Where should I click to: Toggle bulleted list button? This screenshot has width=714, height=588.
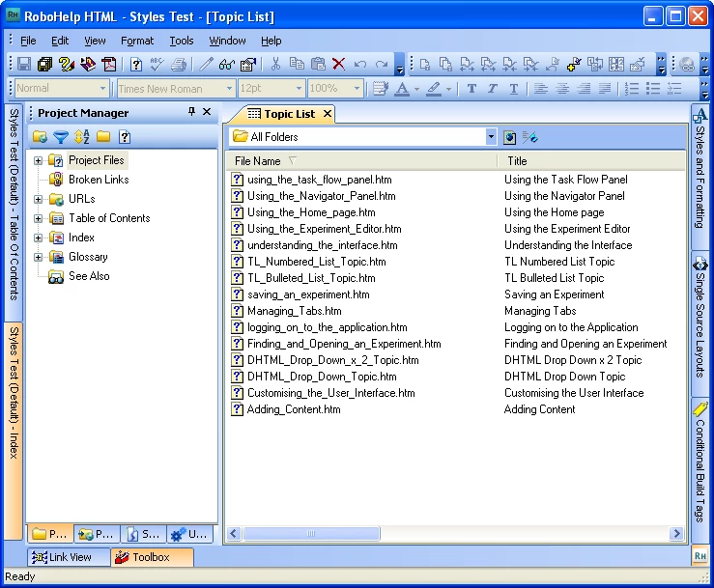(x=653, y=88)
